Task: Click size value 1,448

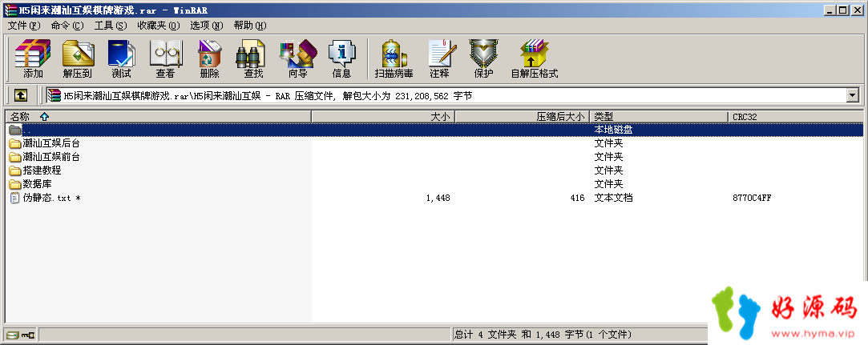Action: (438, 198)
